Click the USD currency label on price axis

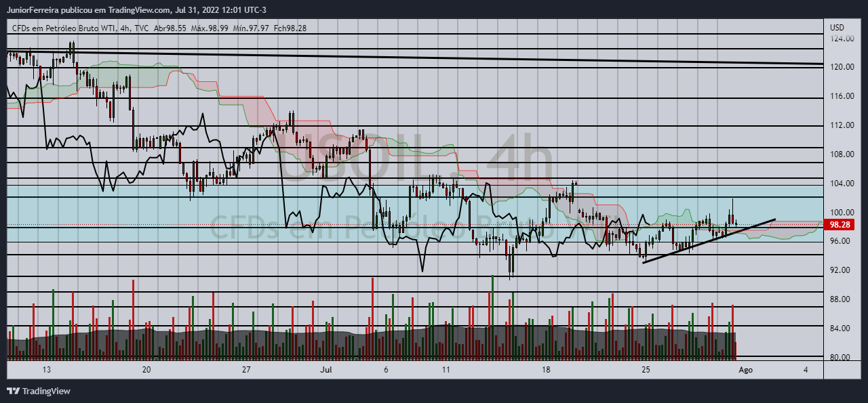[837, 28]
